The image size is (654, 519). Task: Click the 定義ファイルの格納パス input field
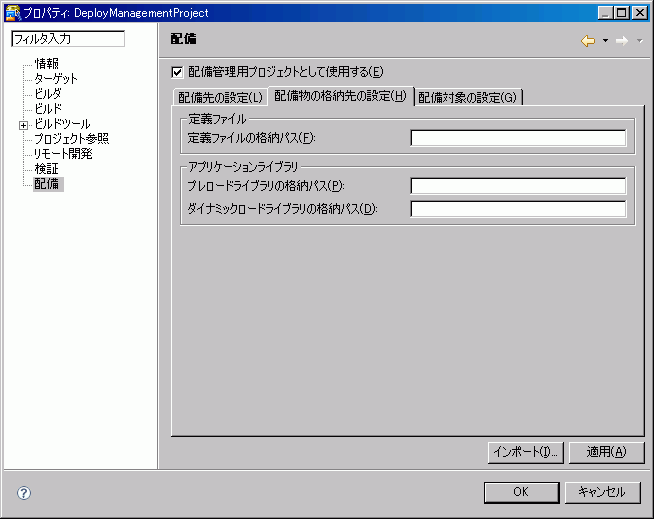click(x=518, y=138)
